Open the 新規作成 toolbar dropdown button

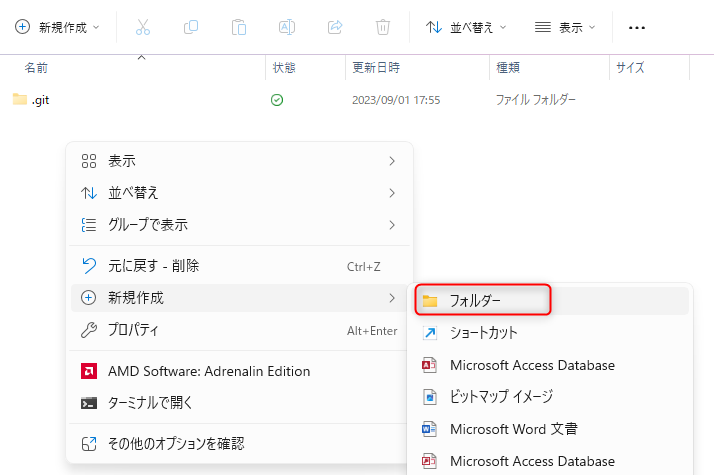57,27
